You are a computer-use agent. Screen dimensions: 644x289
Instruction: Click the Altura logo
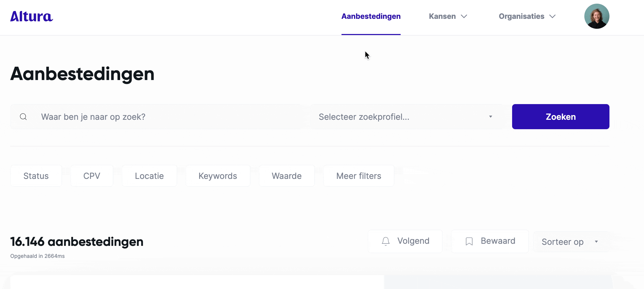coord(32,16)
